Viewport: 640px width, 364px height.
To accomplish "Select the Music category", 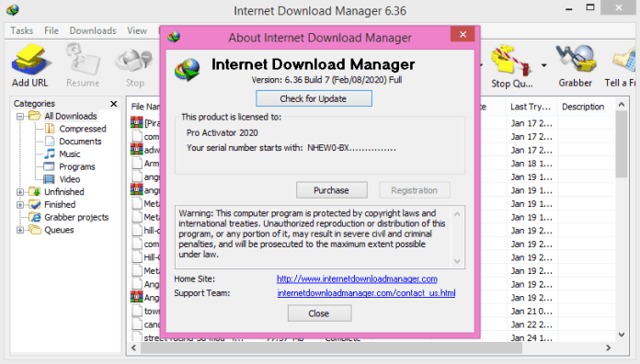I will [x=69, y=154].
